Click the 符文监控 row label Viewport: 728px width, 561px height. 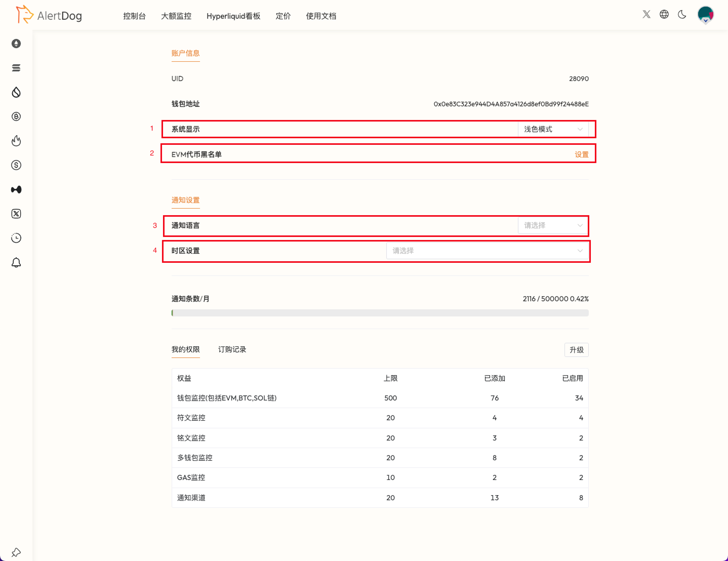coord(191,418)
